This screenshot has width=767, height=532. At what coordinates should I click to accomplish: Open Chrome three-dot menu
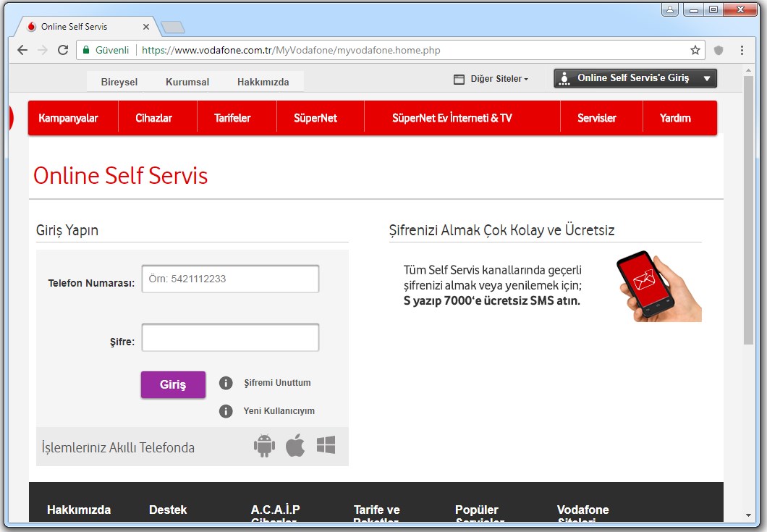[x=742, y=50]
